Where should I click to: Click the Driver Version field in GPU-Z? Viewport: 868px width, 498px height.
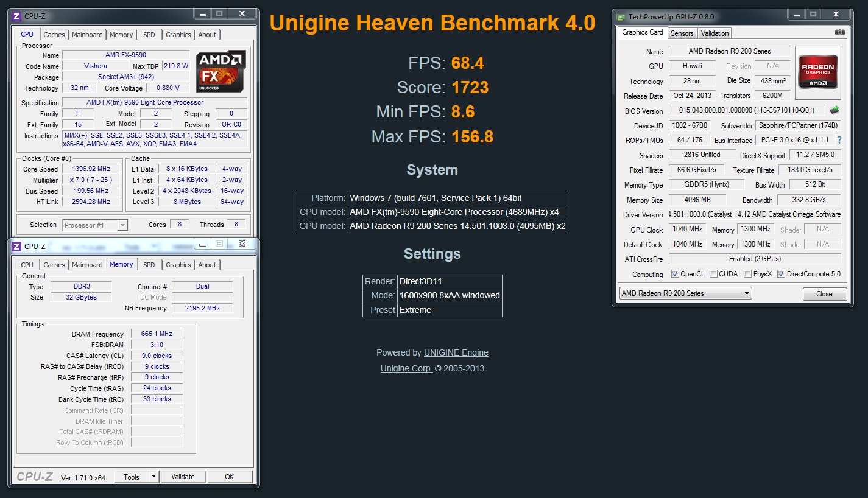pyautogui.click(x=755, y=214)
